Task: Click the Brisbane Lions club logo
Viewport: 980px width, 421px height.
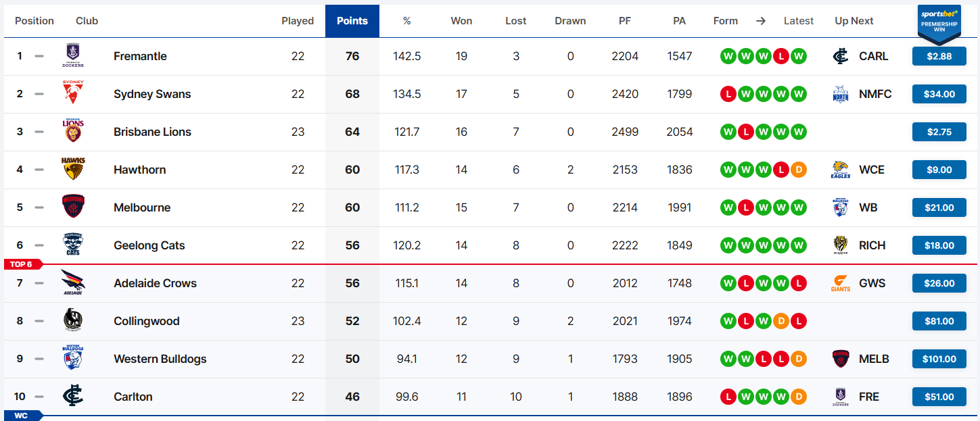Action: coord(73,132)
